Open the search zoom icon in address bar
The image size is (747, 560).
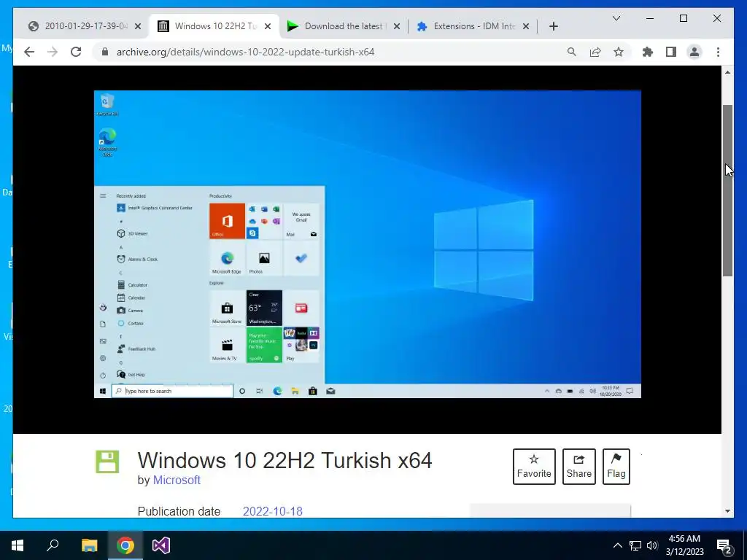coord(572,52)
